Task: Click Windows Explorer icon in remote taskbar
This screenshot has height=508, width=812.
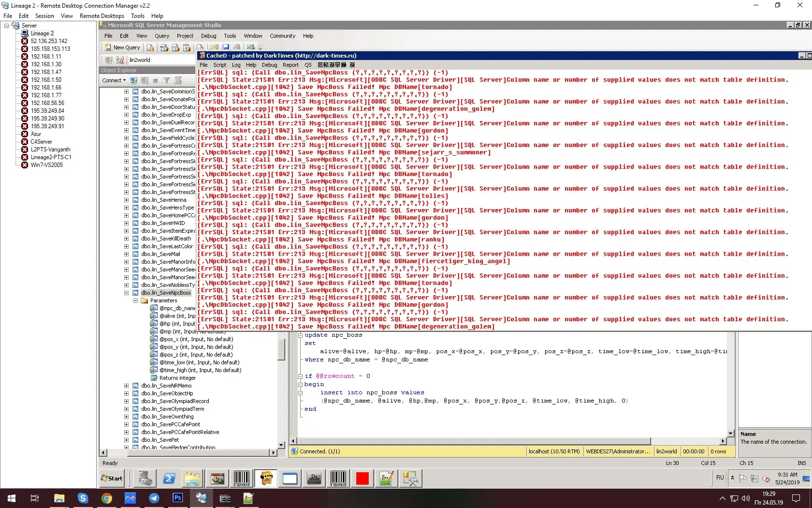Action: 193,478
